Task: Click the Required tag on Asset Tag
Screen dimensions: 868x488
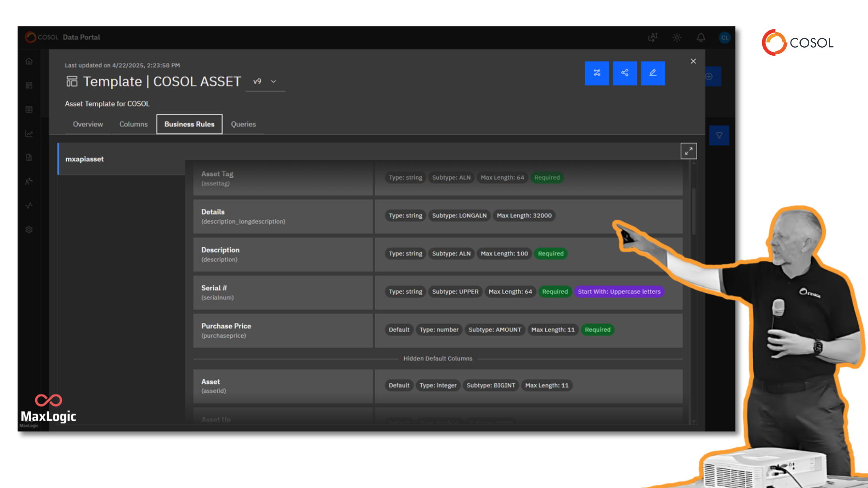Action: point(547,177)
